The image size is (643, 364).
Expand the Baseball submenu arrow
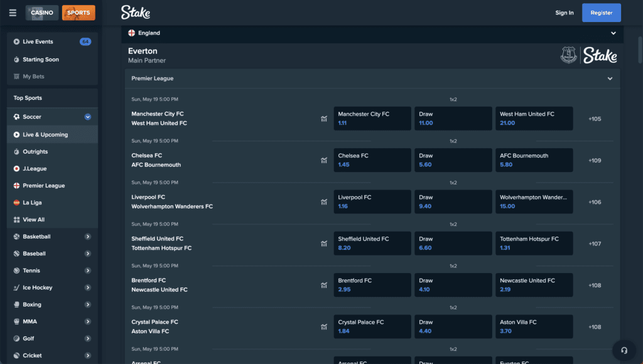88,254
